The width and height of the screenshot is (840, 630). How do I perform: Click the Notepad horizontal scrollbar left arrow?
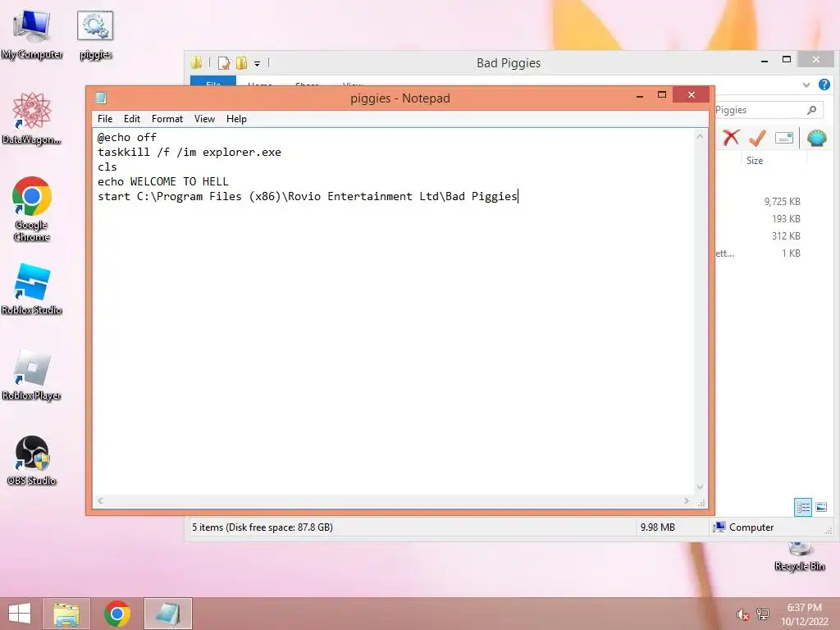[101, 501]
